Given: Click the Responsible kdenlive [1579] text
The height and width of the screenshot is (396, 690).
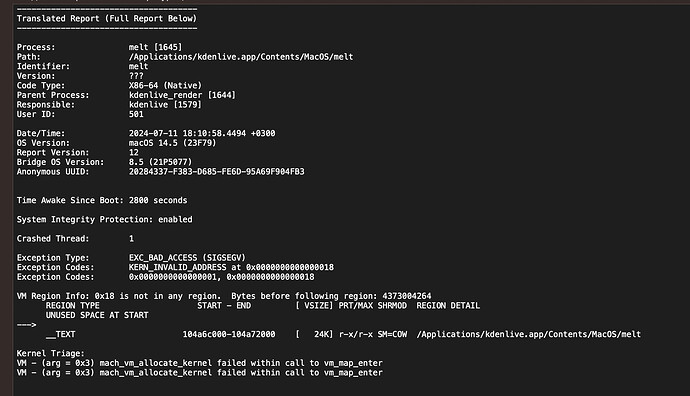Looking at the screenshot, I should tap(165, 105).
